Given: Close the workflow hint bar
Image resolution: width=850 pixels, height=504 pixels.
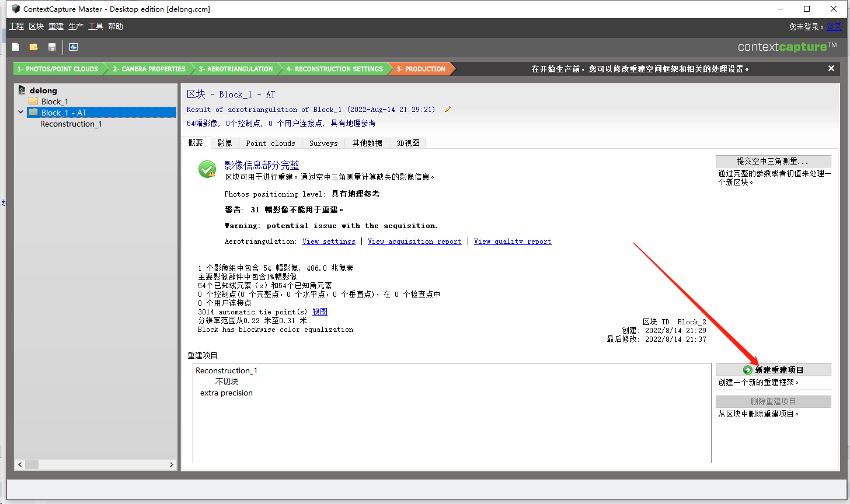Looking at the screenshot, I should tap(831, 68).
